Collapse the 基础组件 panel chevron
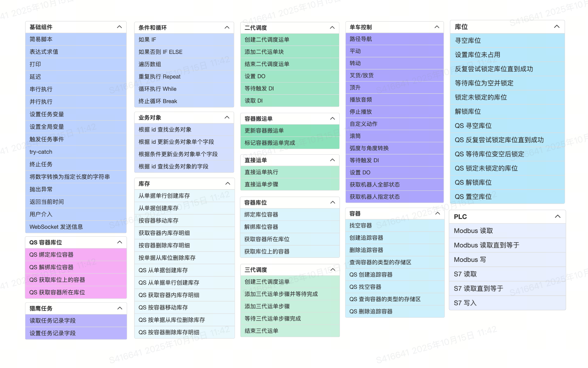 (x=119, y=27)
